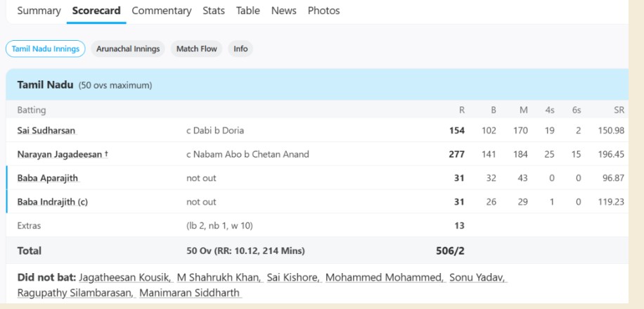Open M Shahrukh Khan's profile link
Screen dimensions: 644x309
(x=220, y=278)
